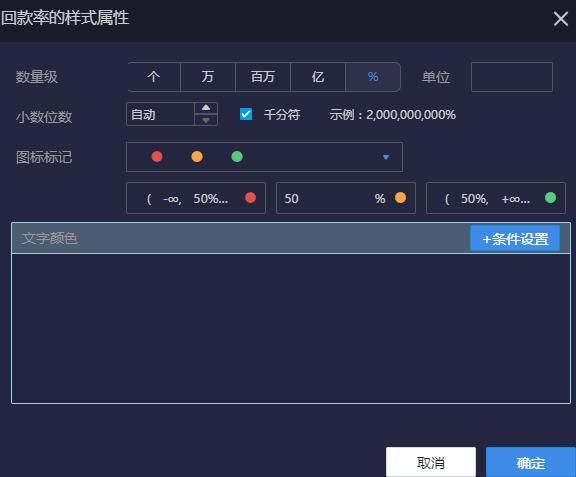Click the 单位 input field
This screenshot has width=576, height=477.
pyautogui.click(x=512, y=77)
